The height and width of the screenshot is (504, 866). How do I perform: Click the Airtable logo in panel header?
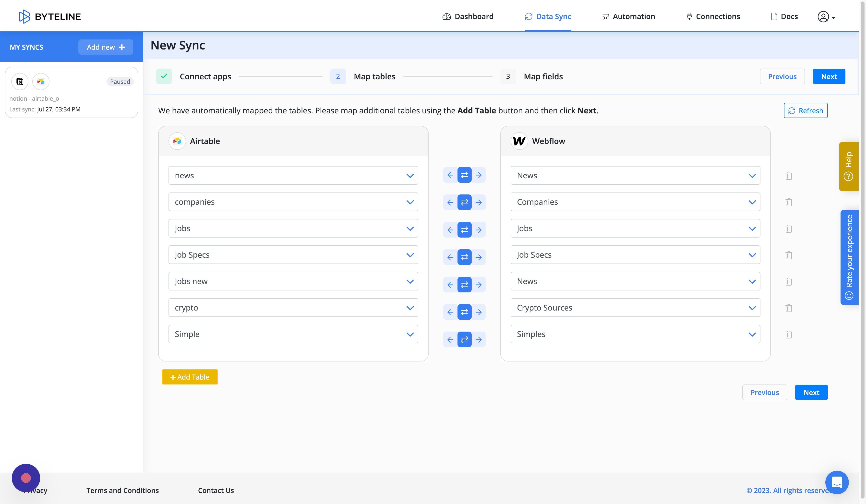pyautogui.click(x=177, y=141)
